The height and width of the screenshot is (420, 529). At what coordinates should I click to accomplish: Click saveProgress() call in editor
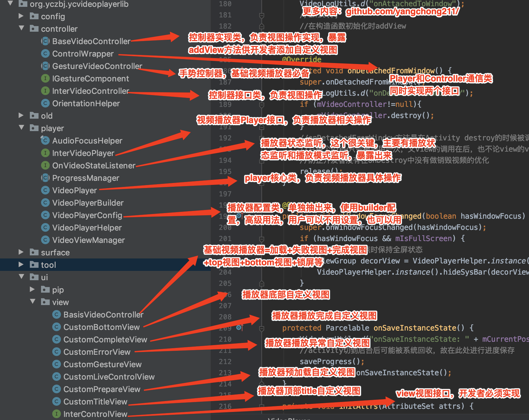[332, 362]
